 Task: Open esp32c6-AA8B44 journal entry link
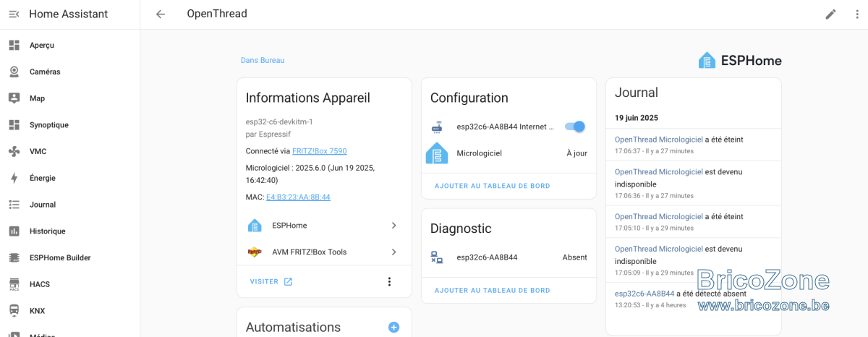point(644,294)
